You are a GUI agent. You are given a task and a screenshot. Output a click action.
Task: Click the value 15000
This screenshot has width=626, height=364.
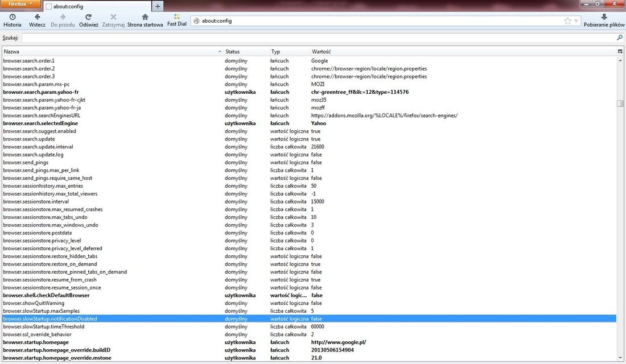(318, 201)
